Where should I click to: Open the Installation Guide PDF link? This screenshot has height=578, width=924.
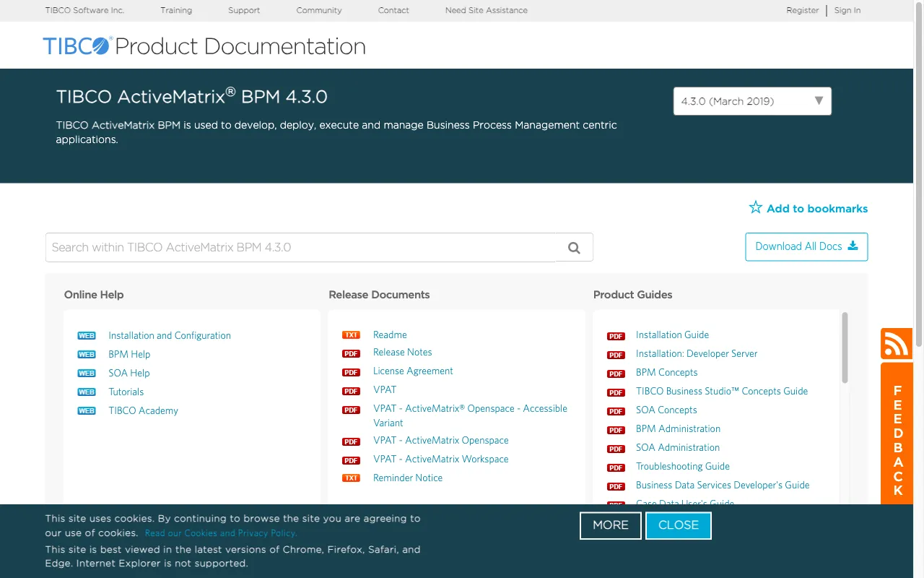pos(672,335)
